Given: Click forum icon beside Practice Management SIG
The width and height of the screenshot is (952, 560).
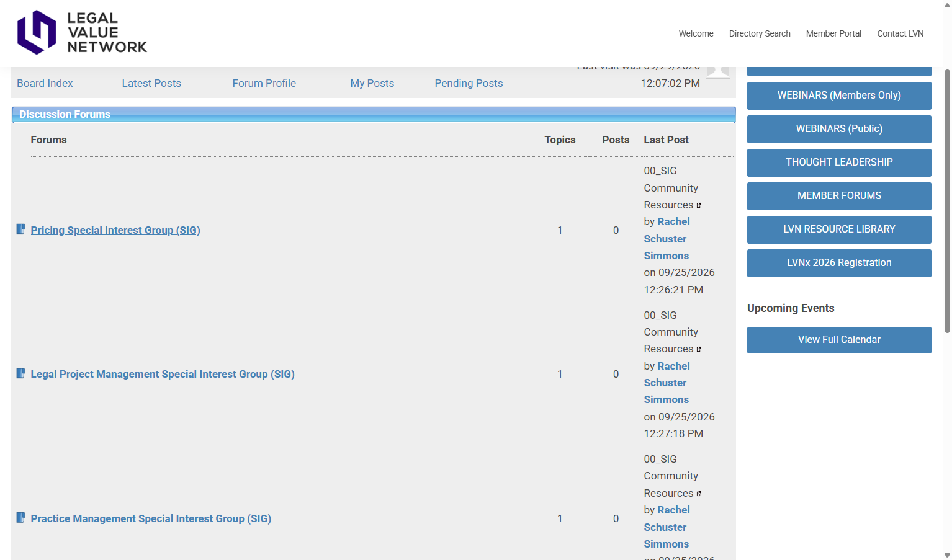Looking at the screenshot, I should 20,517.
